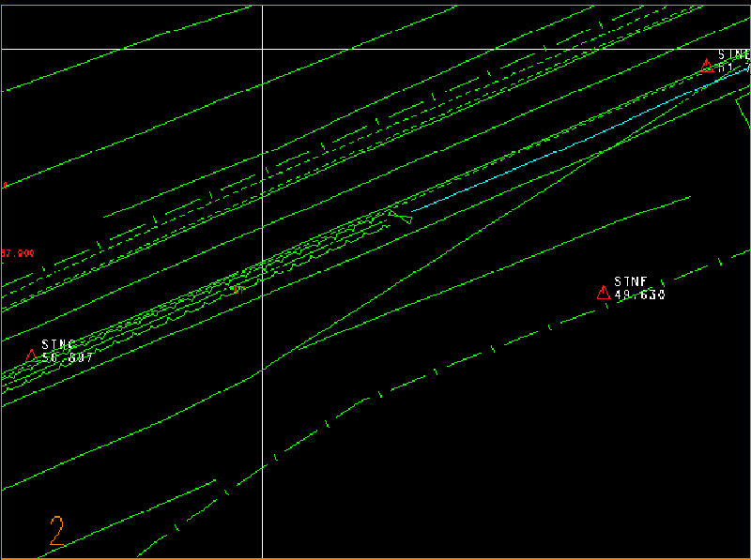
Task: Select the STNC station text label
Action: [x=57, y=345]
